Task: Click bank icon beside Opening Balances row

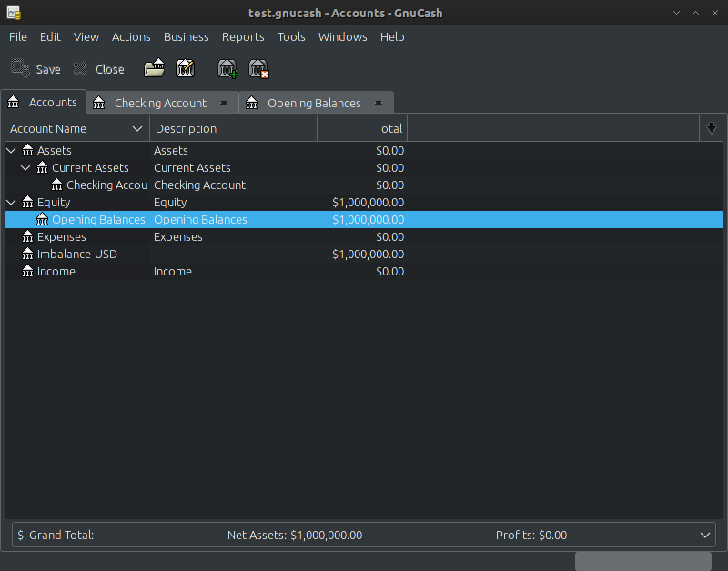Action: (42, 219)
